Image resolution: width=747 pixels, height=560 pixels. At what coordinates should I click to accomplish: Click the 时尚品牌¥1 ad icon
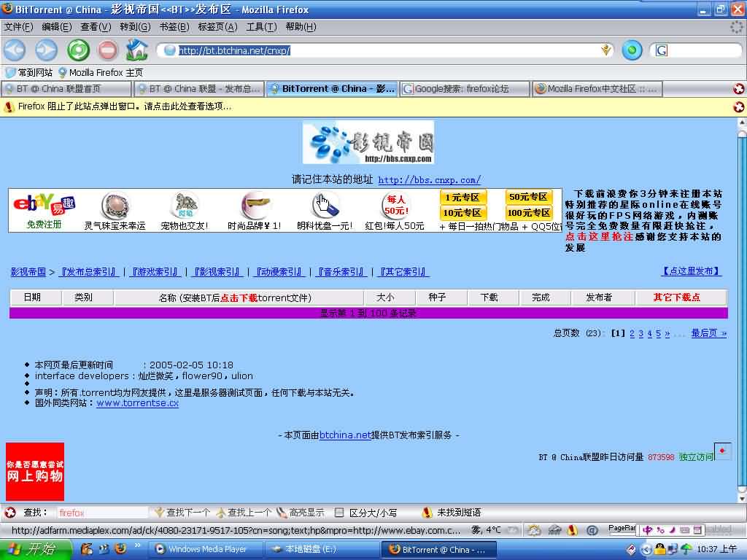click(255, 206)
